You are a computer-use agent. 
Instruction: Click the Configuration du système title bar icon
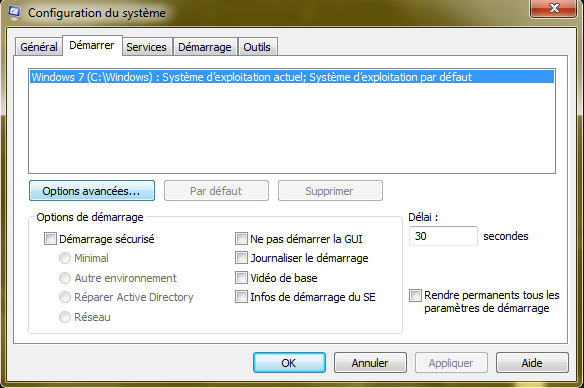pos(15,13)
